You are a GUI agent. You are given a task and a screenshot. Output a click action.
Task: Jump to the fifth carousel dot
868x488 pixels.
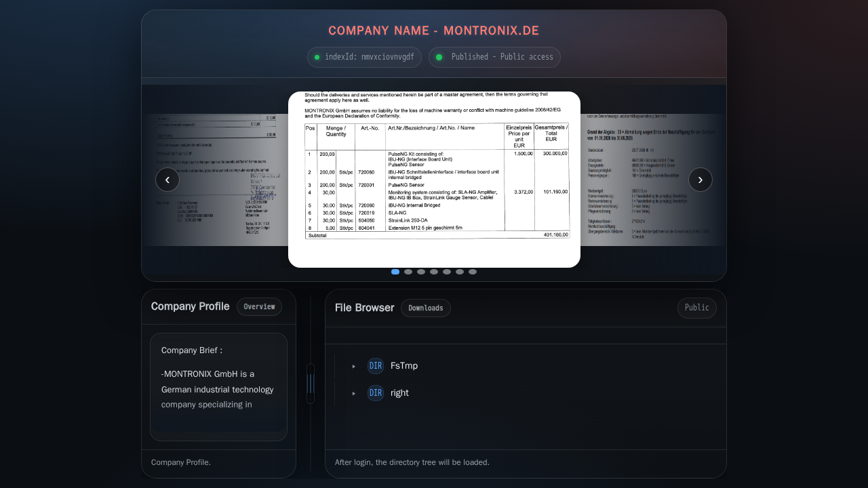point(447,272)
